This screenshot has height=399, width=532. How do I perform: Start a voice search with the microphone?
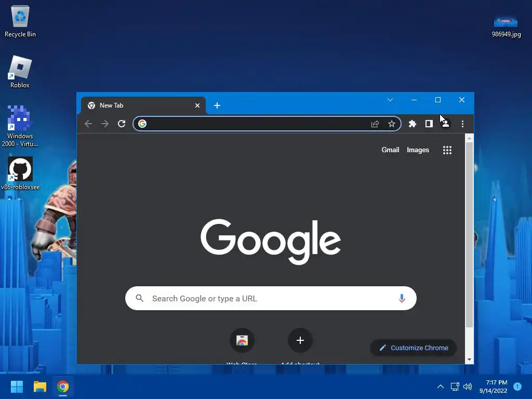(x=402, y=298)
